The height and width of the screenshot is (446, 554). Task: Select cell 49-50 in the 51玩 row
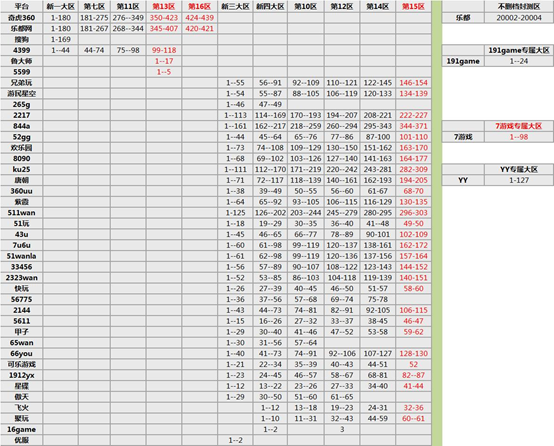413,224
